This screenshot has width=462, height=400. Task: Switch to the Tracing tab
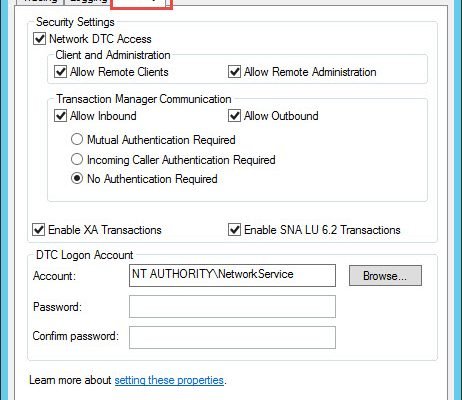coord(41,2)
